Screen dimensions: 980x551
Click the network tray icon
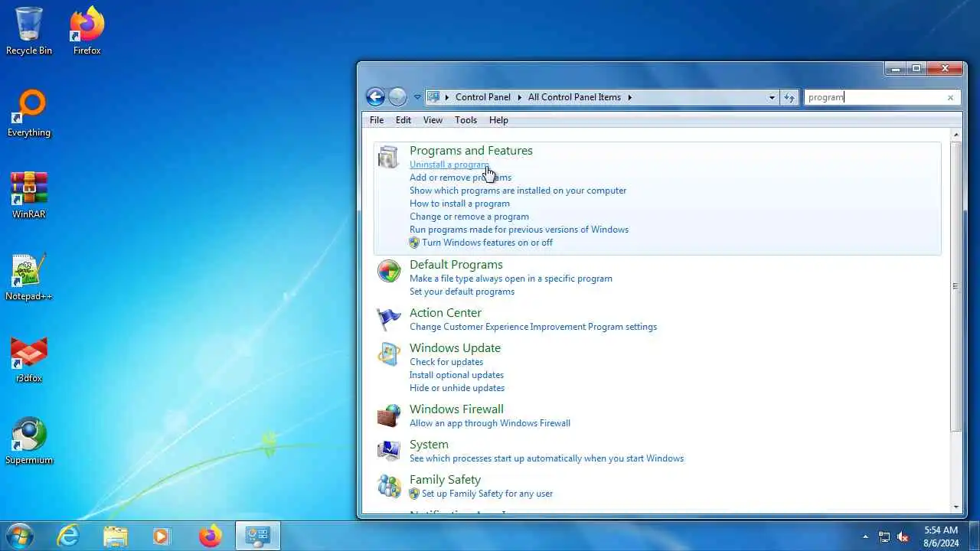point(884,536)
